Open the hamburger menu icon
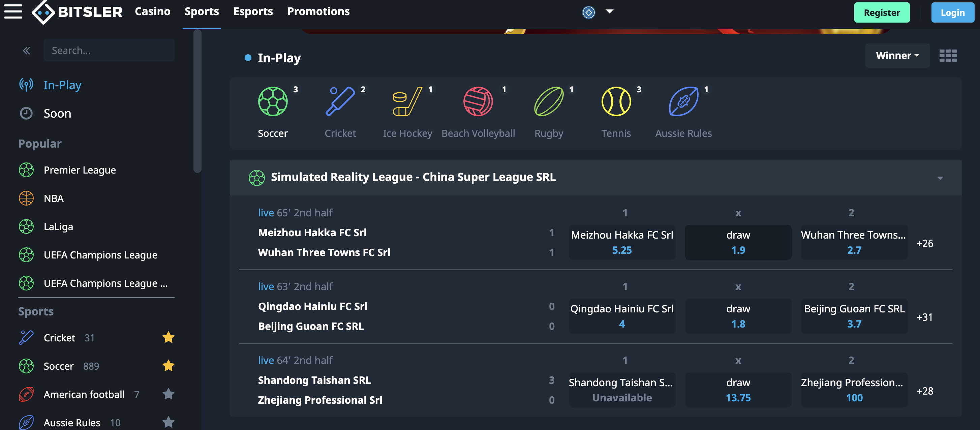 point(13,11)
